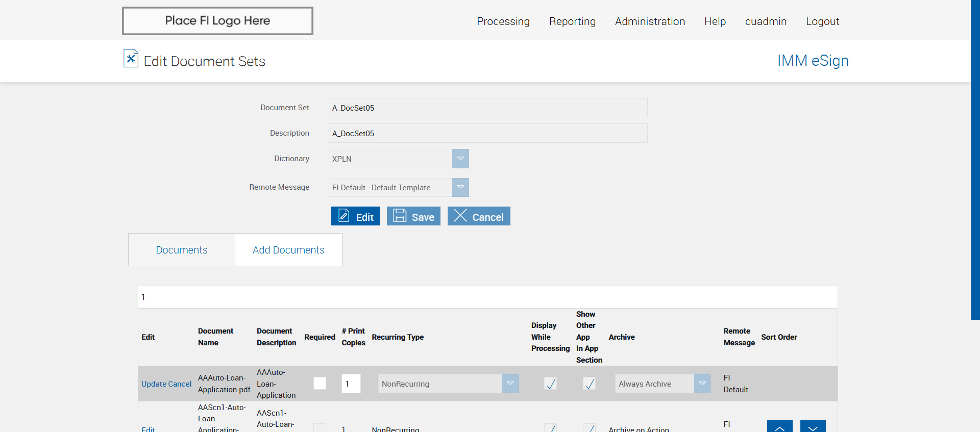Hit the Cancel button with X icon

(x=478, y=216)
